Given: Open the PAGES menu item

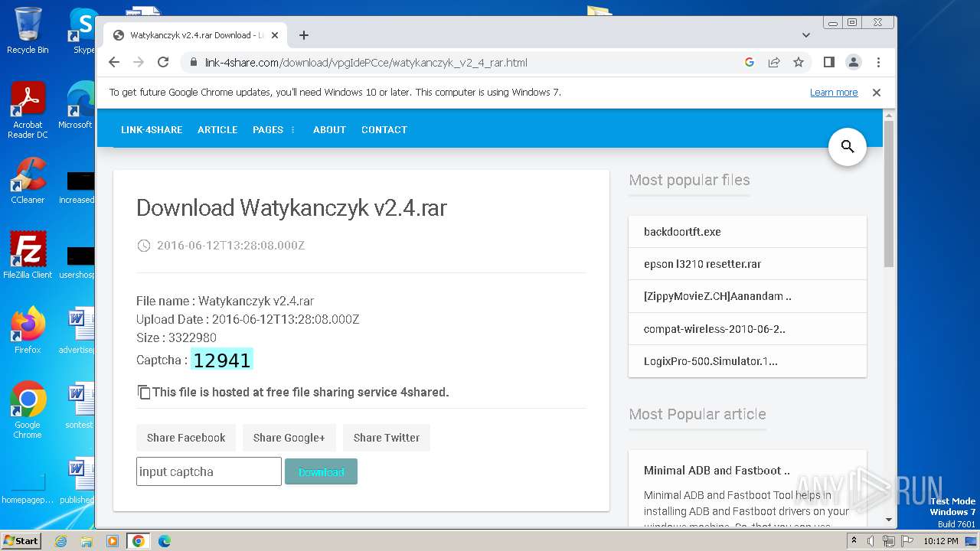Looking at the screenshot, I should click(268, 130).
